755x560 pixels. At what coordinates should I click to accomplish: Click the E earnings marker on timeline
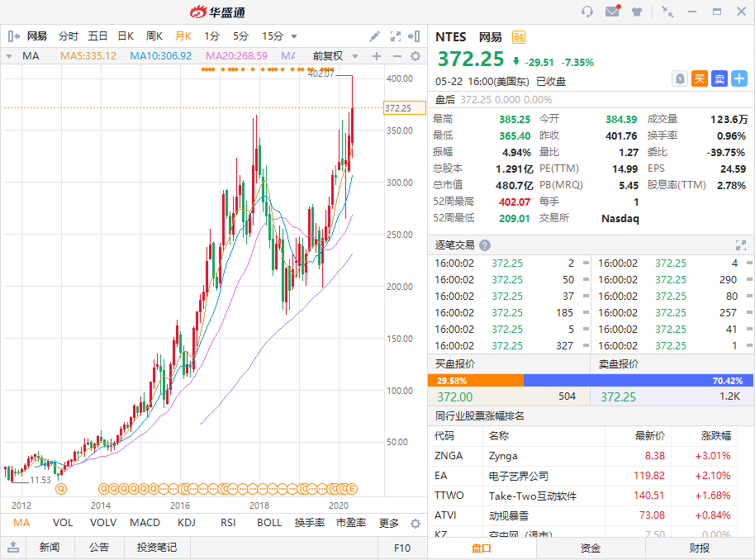(352, 489)
